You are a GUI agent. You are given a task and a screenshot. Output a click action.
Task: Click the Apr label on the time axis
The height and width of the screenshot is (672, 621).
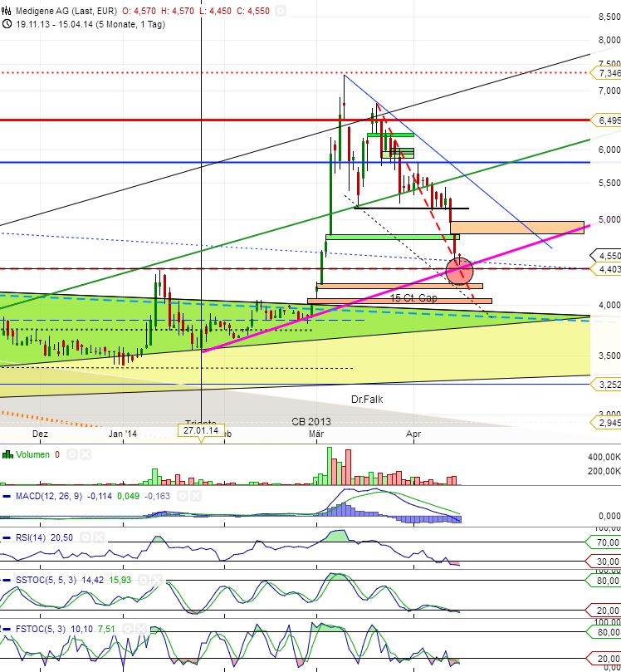tap(413, 434)
